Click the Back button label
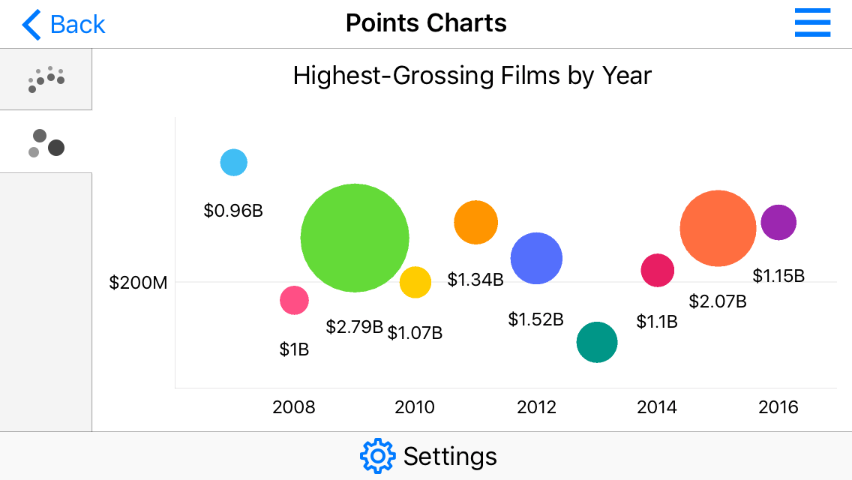852x480 pixels. (x=77, y=24)
